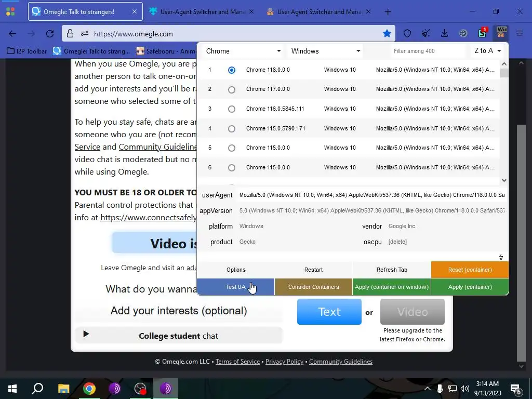Open the Windows OS dropdown
The image size is (532, 399).
coord(325,51)
